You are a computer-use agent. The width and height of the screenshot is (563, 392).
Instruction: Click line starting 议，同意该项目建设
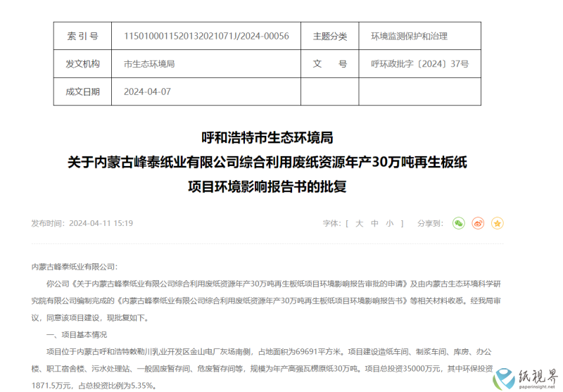[90, 317]
